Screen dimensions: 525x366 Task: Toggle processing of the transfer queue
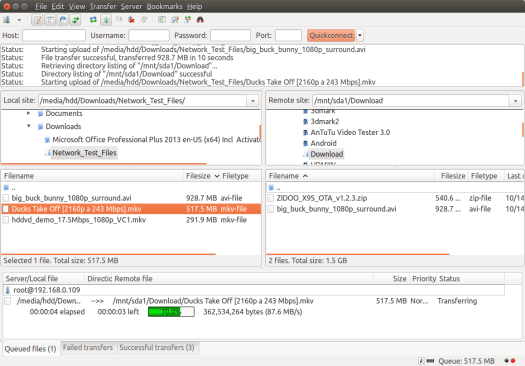coord(106,20)
